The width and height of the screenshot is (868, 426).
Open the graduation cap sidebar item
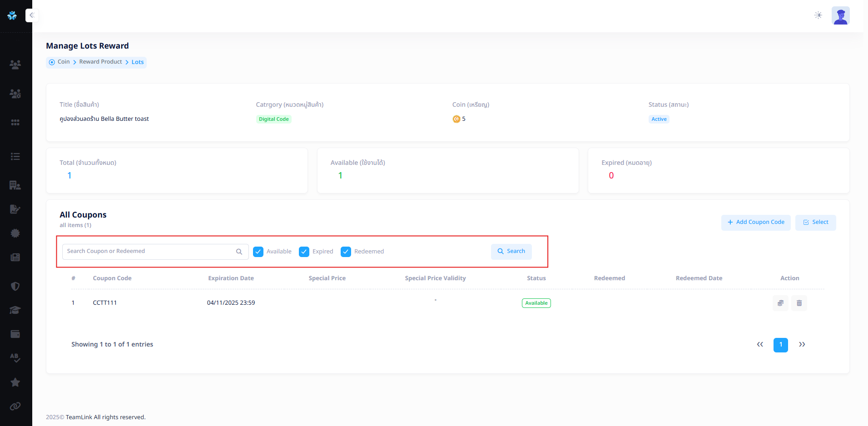tap(15, 310)
